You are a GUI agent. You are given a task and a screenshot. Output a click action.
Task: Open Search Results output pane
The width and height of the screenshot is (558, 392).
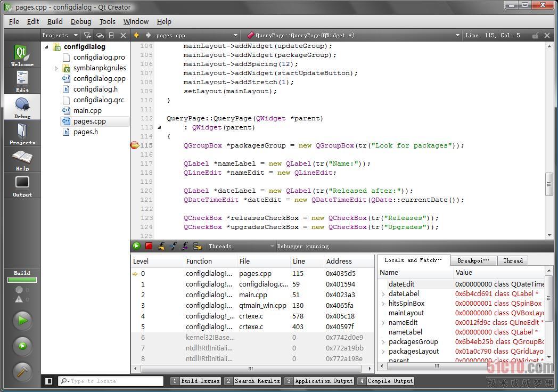253,381
